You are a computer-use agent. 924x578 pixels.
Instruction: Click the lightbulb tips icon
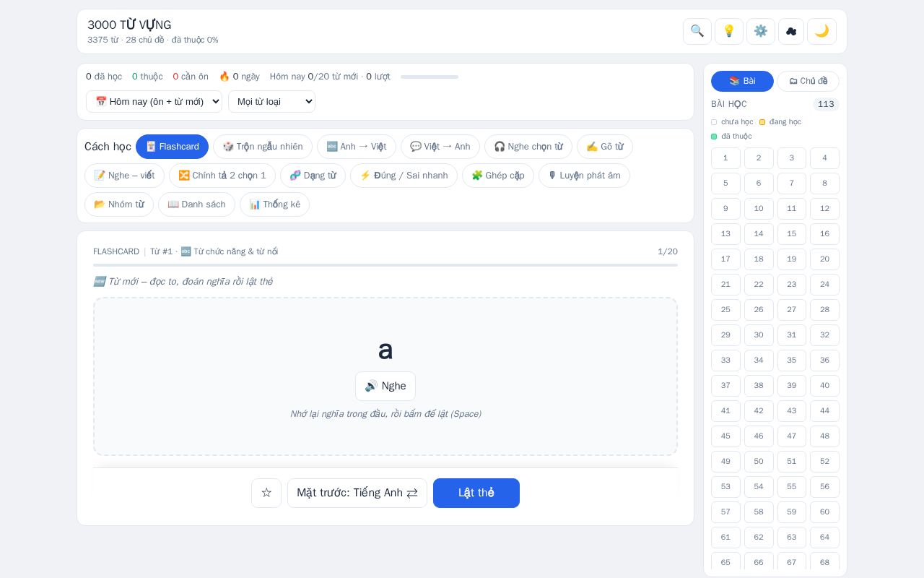coord(729,31)
